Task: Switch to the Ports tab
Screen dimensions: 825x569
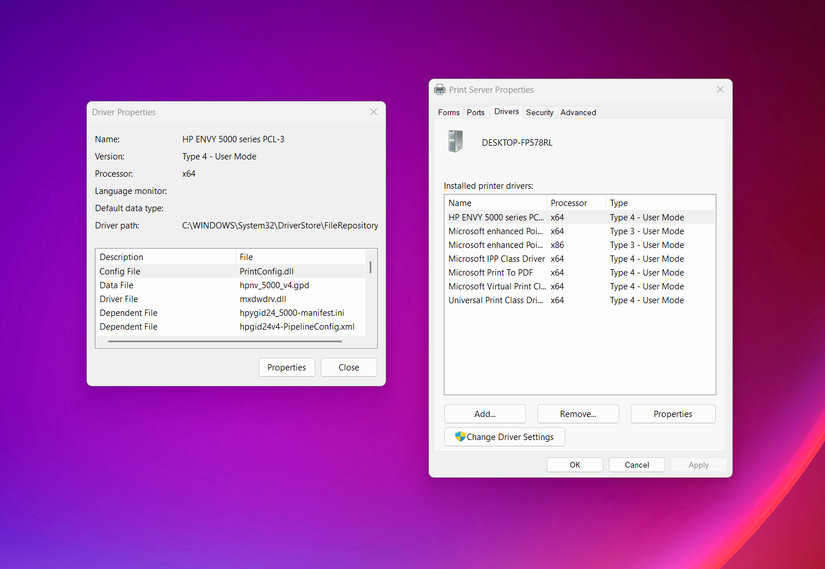Action: 476,112
